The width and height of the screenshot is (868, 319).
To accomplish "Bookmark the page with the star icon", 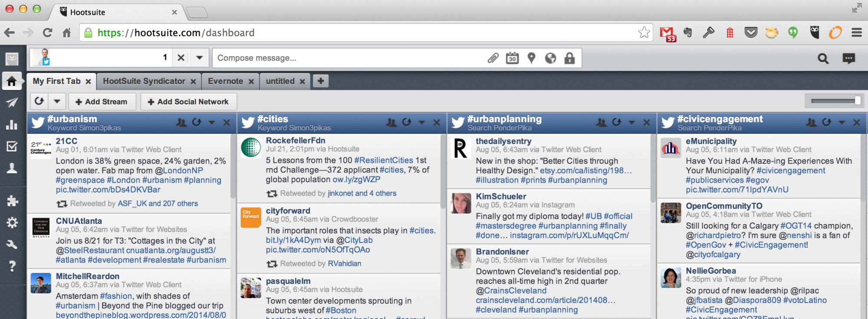I will coord(644,33).
